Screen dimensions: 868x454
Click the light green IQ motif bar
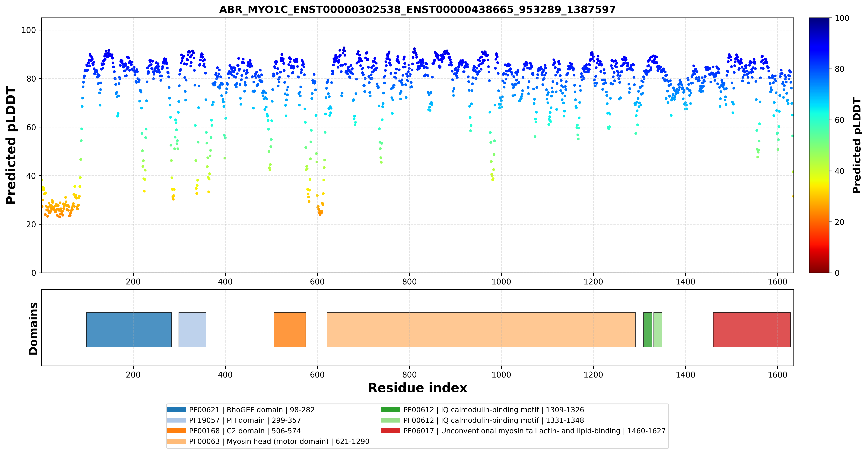[658, 329]
